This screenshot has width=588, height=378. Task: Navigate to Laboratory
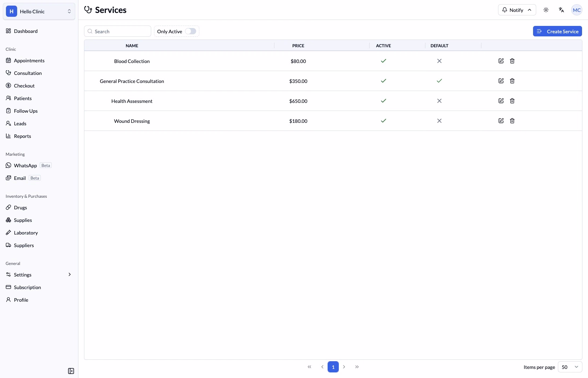click(x=39, y=233)
